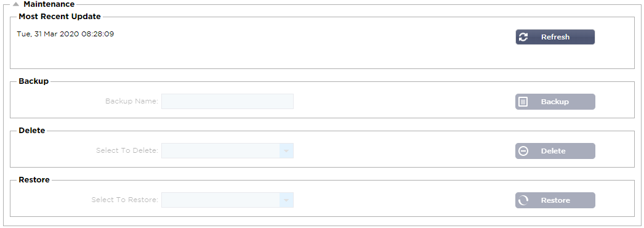Click the Backup button text
Viewport: 644px width, 228px height.
click(x=555, y=102)
